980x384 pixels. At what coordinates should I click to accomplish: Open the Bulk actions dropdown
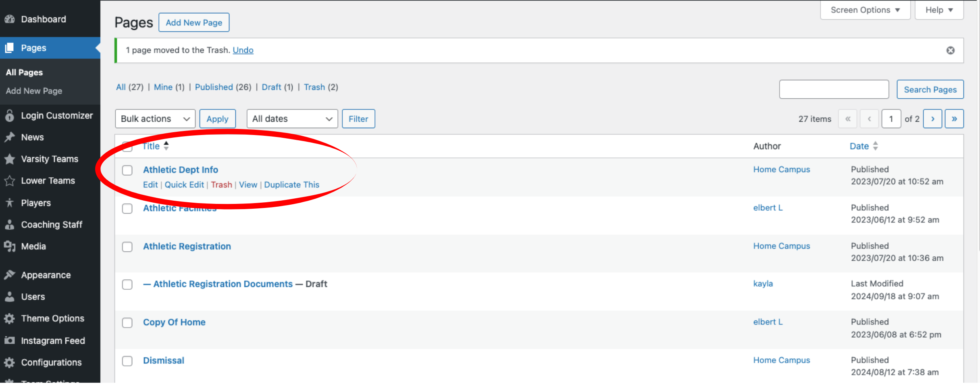pos(155,119)
